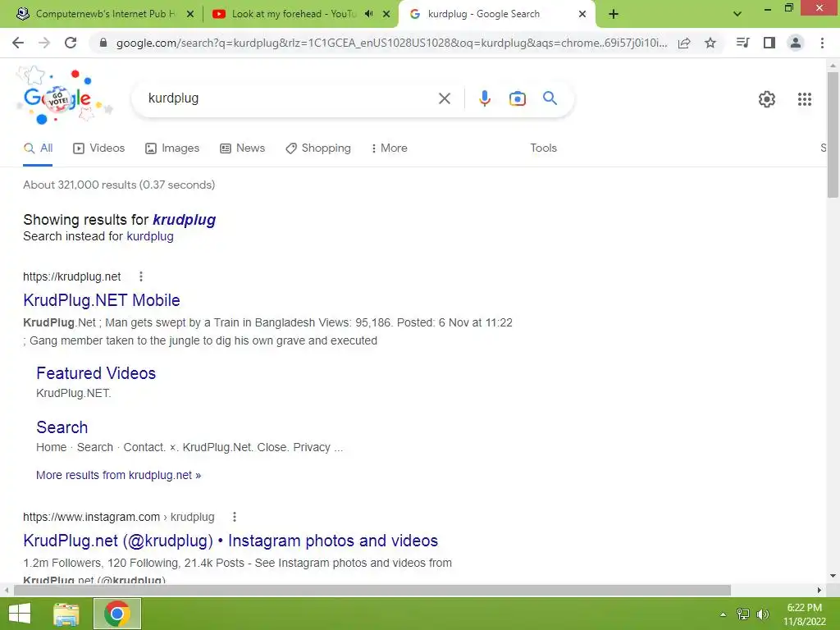The width and height of the screenshot is (840, 630).
Task: Click the https://krudplug.net URL text
Action: point(72,276)
